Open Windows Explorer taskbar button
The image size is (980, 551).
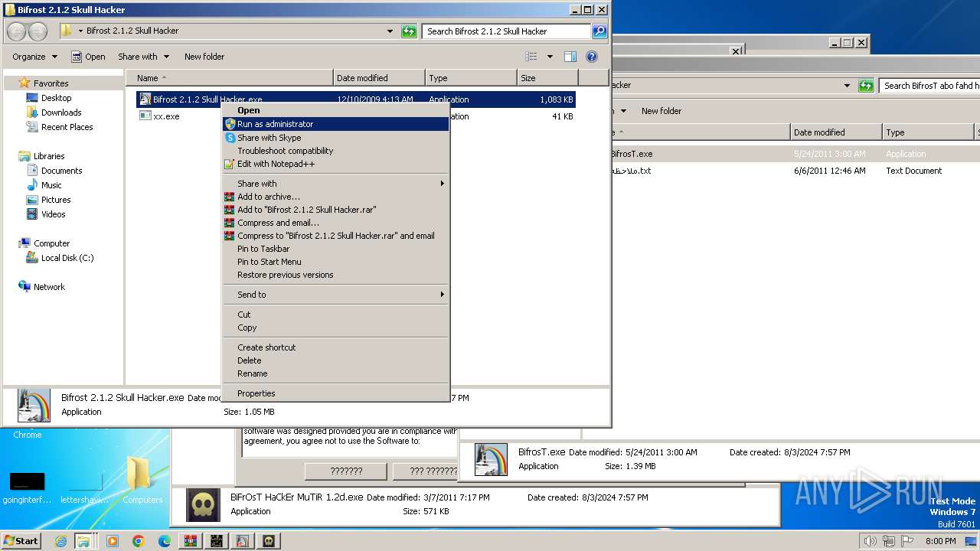pyautogui.click(x=83, y=541)
